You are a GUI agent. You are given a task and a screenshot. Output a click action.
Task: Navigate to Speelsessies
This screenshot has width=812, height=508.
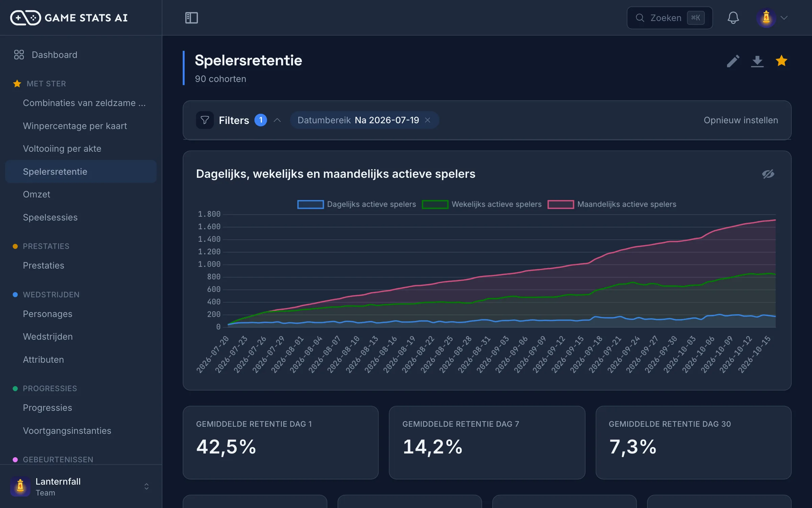point(81,217)
